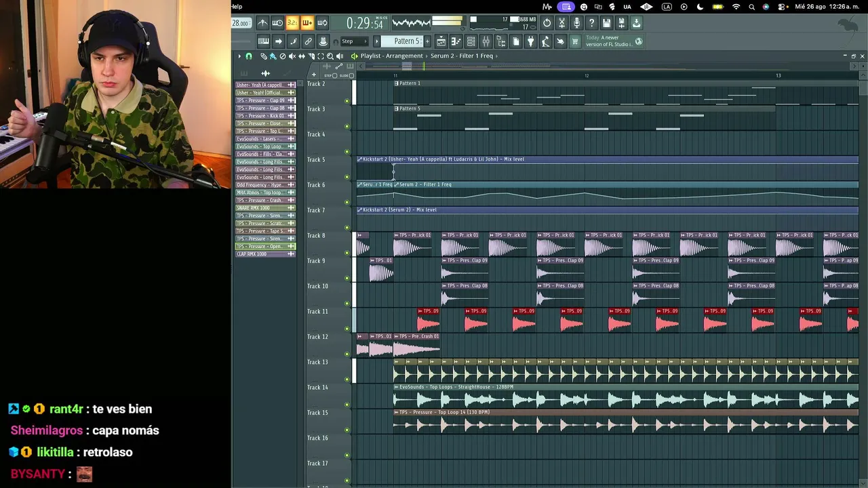Click the playlist horizontal scrollbar thumb
Screen dimensions: 868x488
tap(406, 66)
